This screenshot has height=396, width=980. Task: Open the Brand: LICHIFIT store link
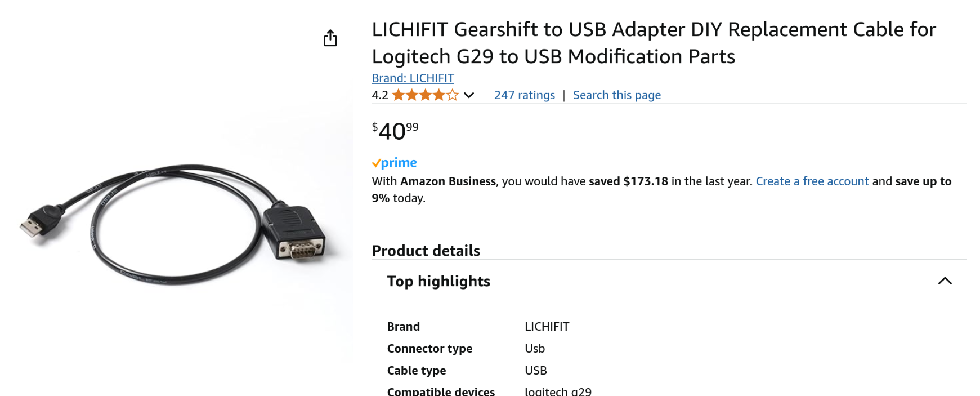[x=413, y=78]
